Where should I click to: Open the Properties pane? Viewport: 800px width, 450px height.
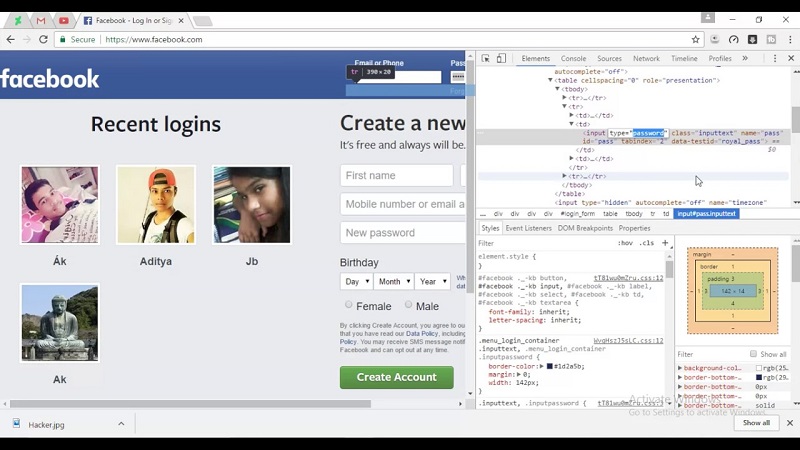point(634,228)
